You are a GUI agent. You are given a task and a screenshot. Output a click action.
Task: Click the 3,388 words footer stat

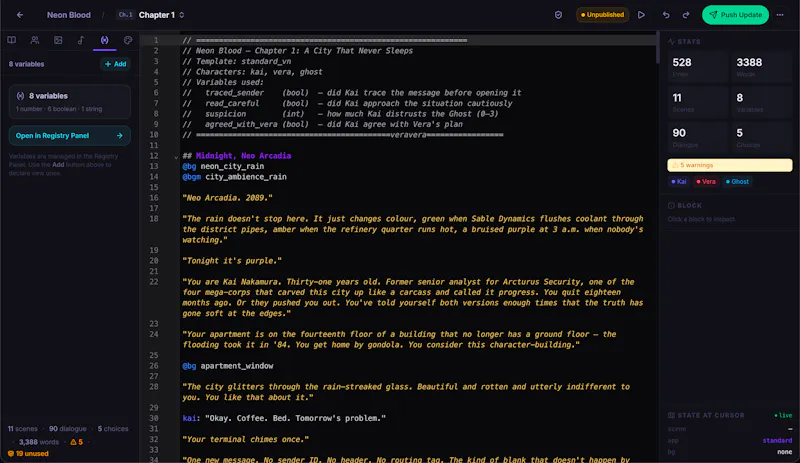[x=39, y=442]
